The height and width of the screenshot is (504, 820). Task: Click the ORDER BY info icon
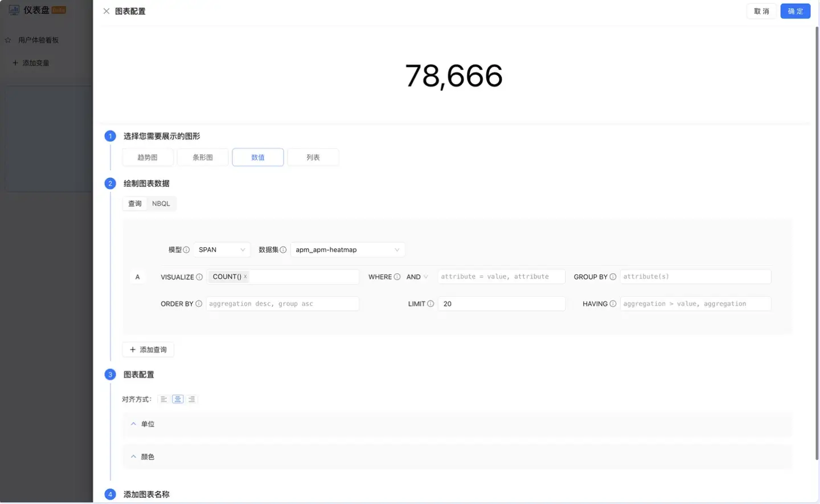(199, 304)
